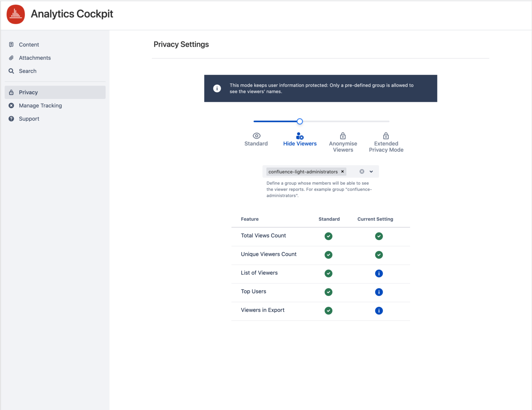Open the Privacy menu entry
532x410 pixels.
coord(28,92)
